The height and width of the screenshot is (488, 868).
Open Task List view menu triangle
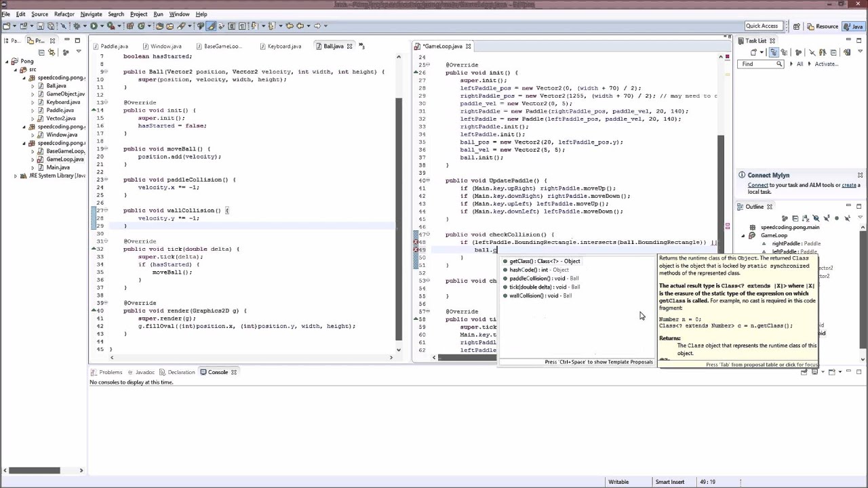pyautogui.click(x=860, y=52)
